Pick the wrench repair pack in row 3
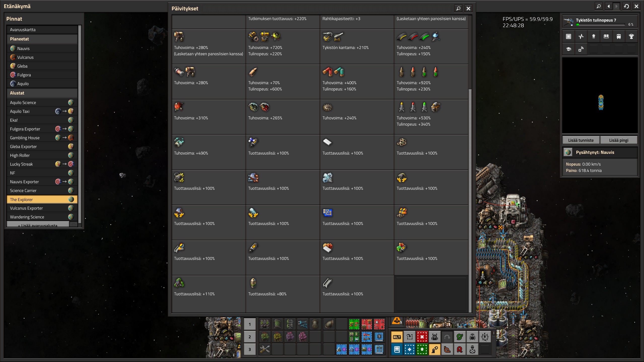This screenshot has width=644, height=362. pos(265,349)
